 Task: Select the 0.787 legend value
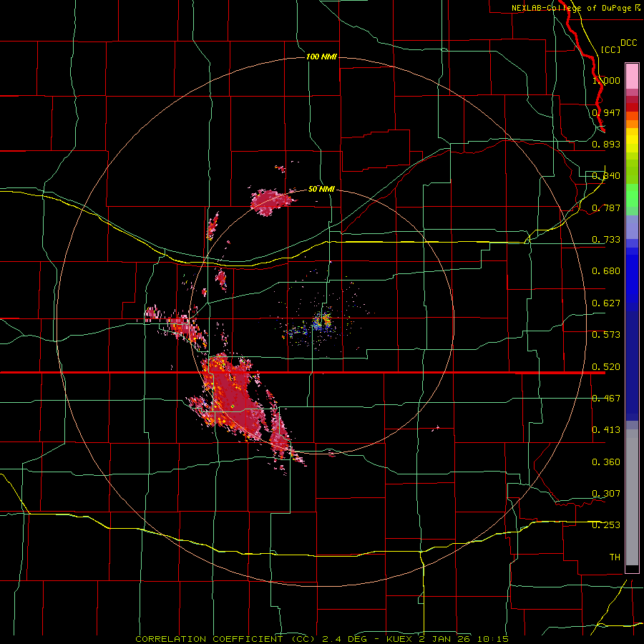point(606,208)
